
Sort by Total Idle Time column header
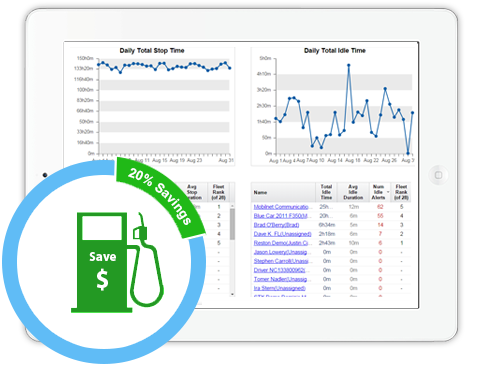click(326, 192)
